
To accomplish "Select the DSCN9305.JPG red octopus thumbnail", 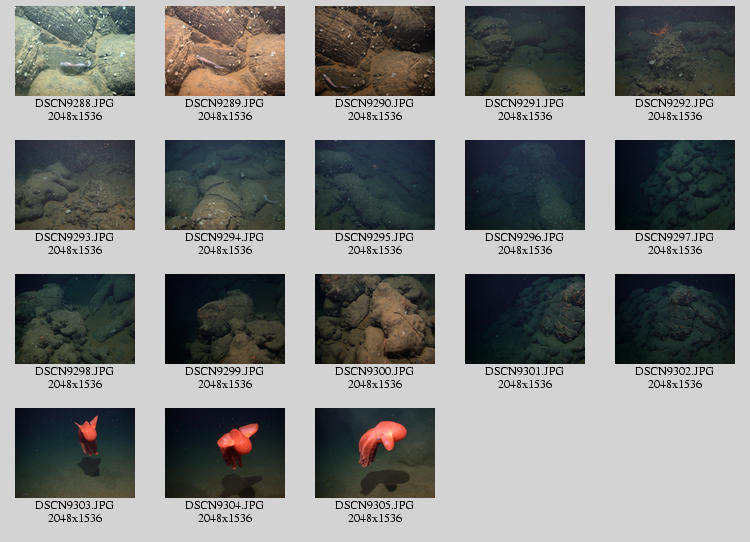I will click(375, 453).
